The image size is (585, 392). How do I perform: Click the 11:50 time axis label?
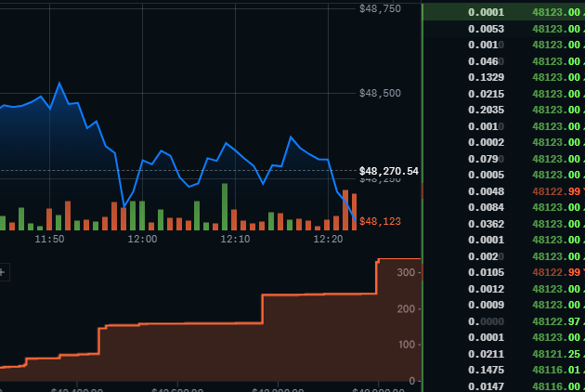pos(49,239)
